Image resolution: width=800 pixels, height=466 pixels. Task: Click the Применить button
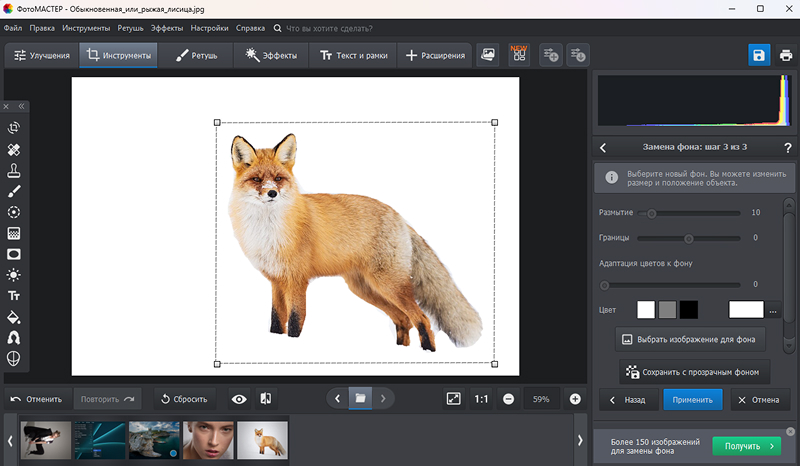tap(692, 398)
